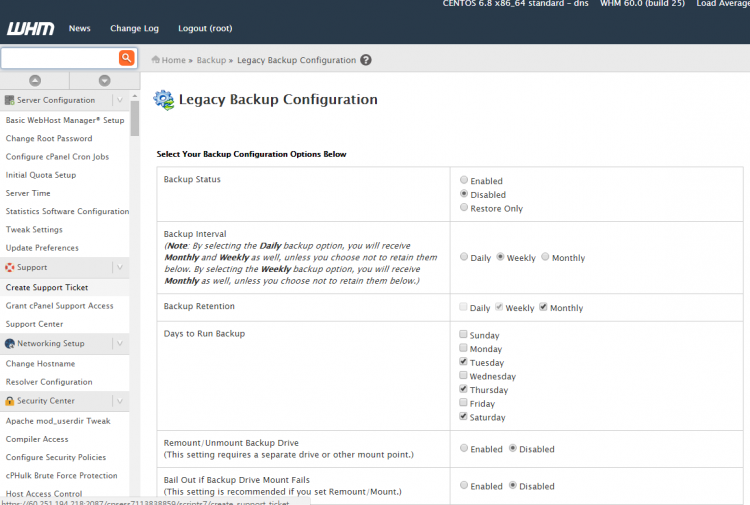Image resolution: width=750 pixels, height=505 pixels.
Task: Click the Support lifebuoy icon
Action: click(x=10, y=267)
